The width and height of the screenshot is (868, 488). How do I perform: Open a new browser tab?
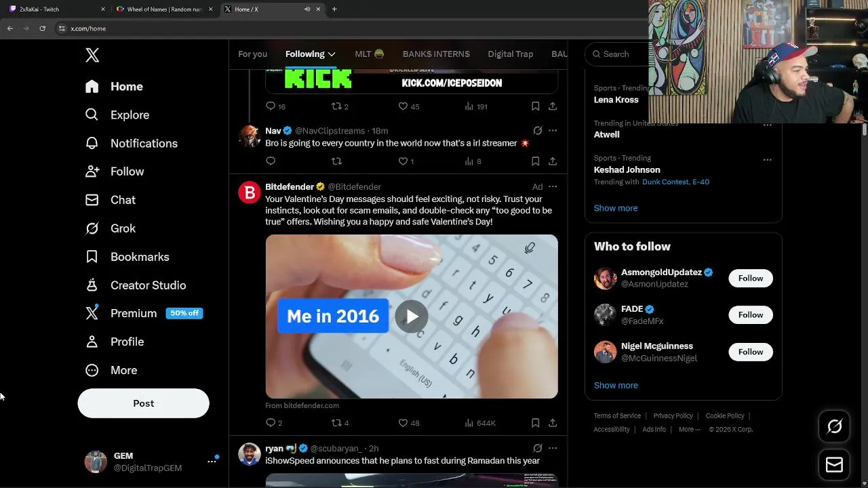(x=334, y=9)
